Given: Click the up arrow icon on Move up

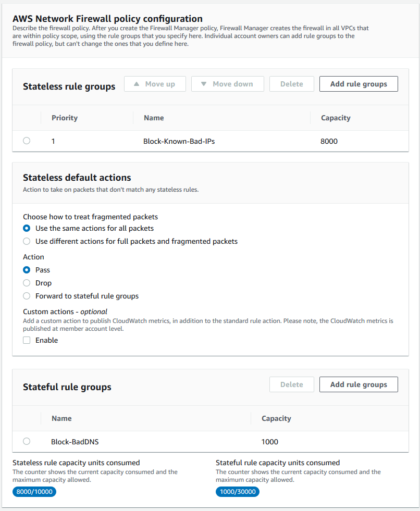Looking at the screenshot, I should click(x=138, y=83).
